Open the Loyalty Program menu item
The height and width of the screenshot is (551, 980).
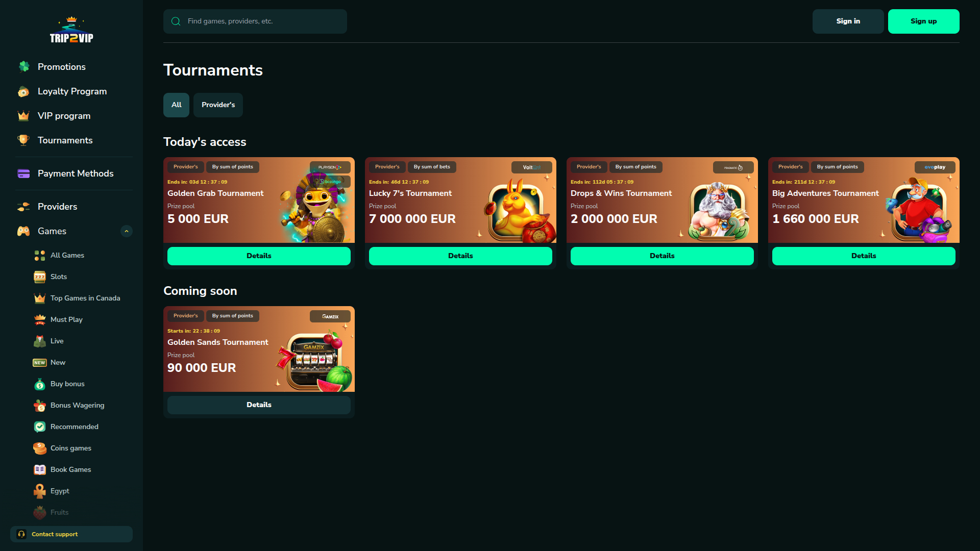[72, 91]
